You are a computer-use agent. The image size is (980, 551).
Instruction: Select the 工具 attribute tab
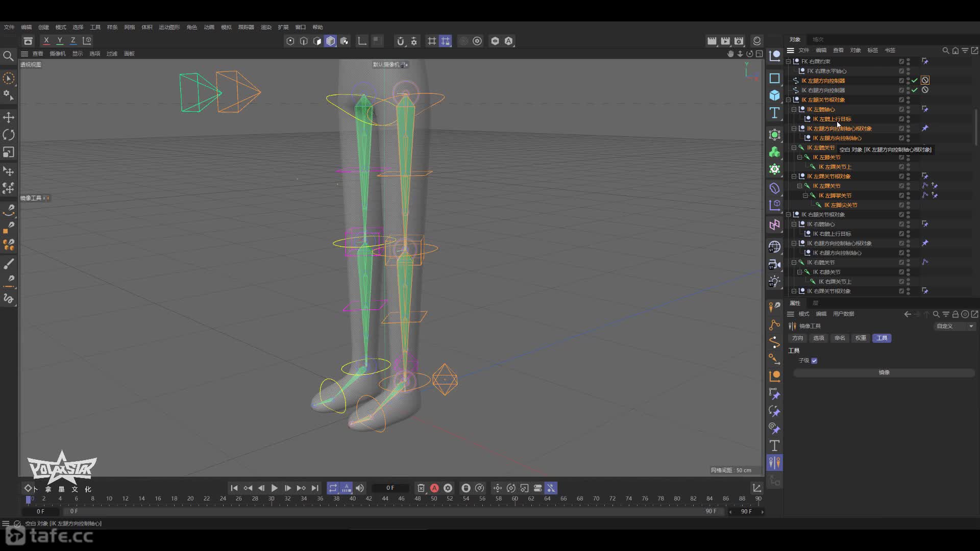pos(882,338)
